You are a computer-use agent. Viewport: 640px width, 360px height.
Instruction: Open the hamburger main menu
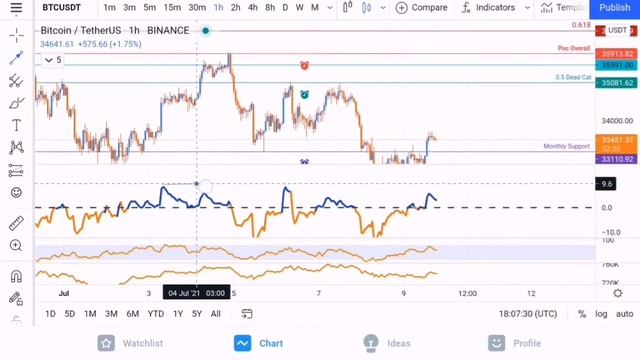[x=16, y=8]
